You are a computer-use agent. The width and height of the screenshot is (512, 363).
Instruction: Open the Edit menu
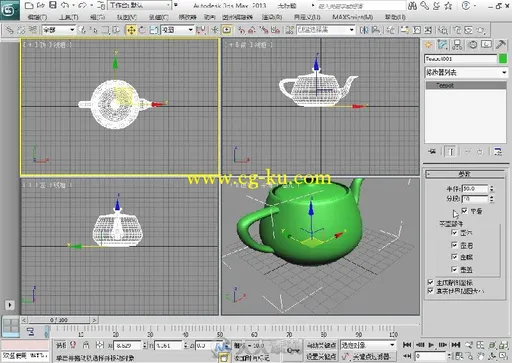[37, 17]
